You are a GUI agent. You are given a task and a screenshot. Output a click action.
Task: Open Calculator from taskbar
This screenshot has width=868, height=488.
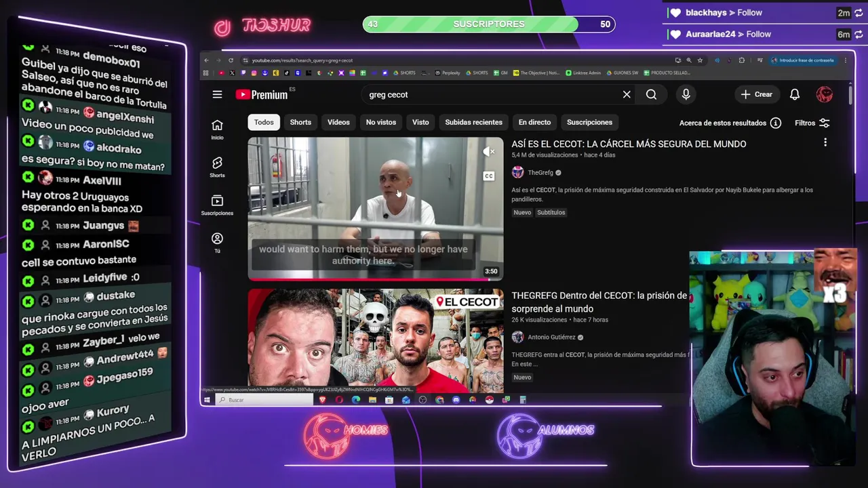pos(523,400)
